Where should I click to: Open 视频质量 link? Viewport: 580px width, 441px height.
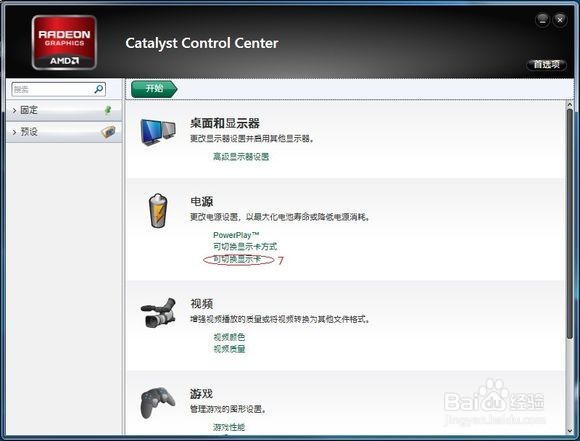pos(229,349)
